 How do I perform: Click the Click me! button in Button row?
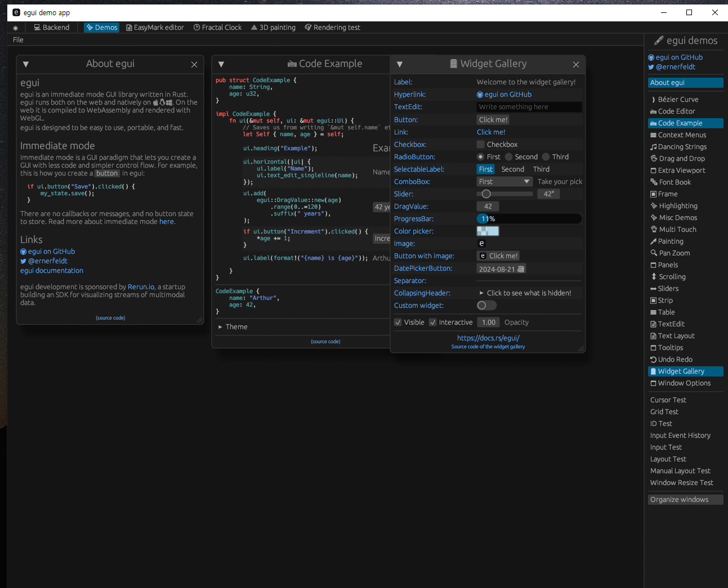pos(493,120)
